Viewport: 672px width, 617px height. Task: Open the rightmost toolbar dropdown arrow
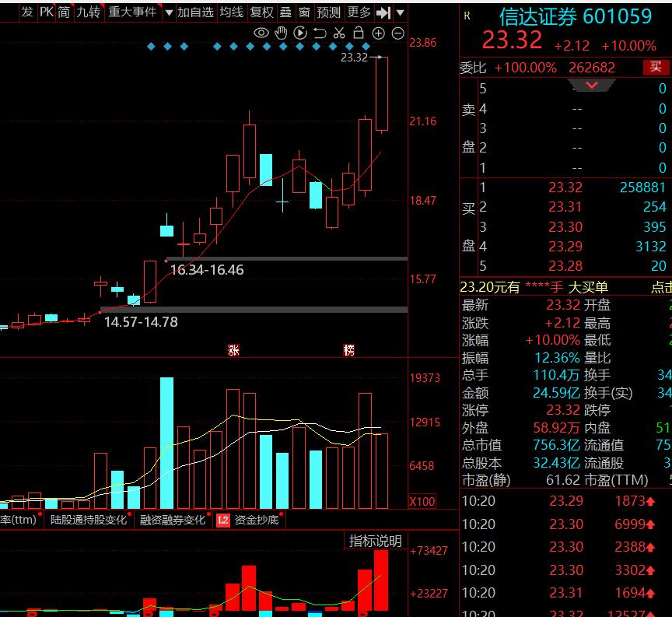(400, 13)
